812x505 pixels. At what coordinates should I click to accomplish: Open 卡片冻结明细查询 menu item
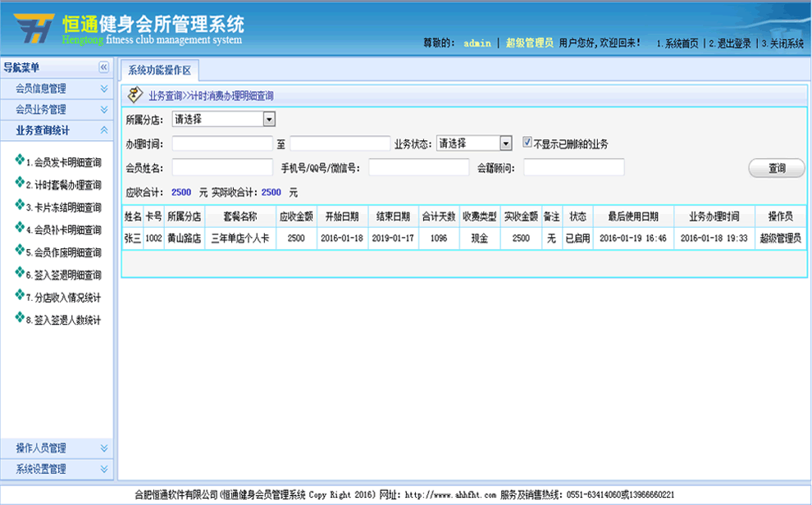click(x=64, y=208)
